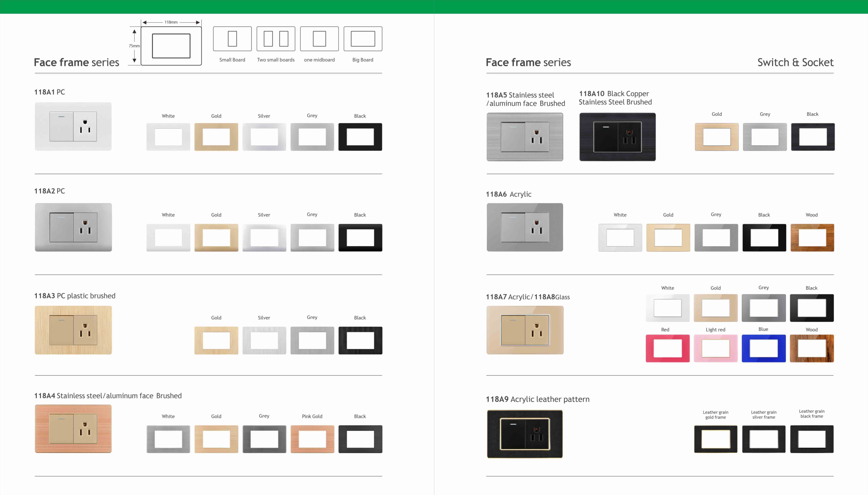Pick the Blue swatch in 118A7/118A8
The image size is (868, 495).
(x=764, y=348)
